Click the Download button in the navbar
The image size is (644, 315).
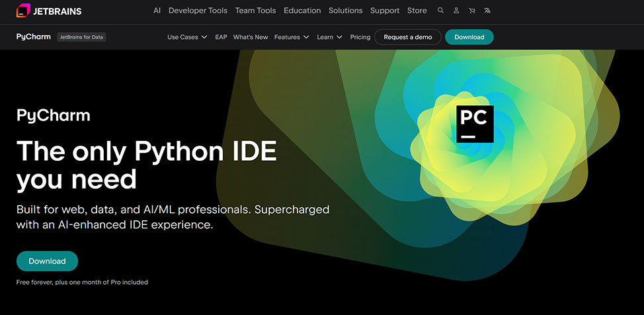click(x=469, y=37)
